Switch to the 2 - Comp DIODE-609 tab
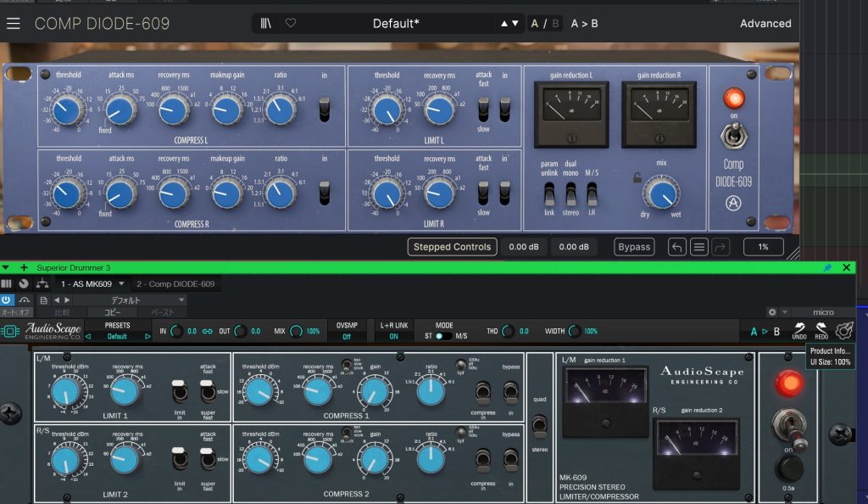This screenshot has width=868, height=504. (175, 283)
